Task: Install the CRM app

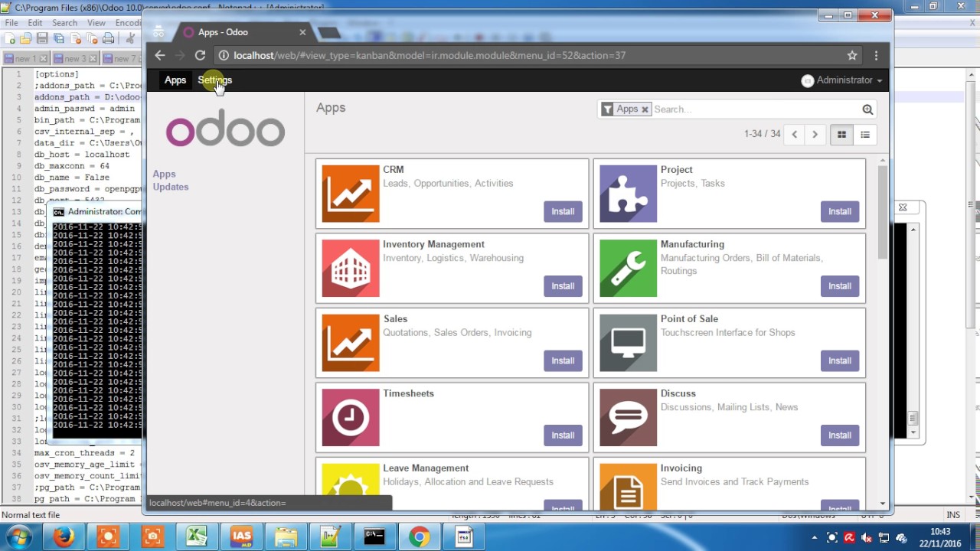Action: (x=563, y=211)
